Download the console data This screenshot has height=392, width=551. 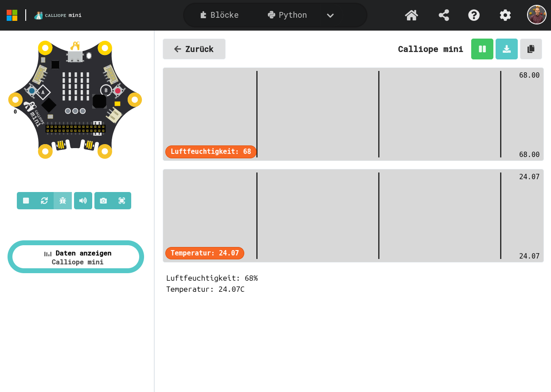(x=507, y=49)
